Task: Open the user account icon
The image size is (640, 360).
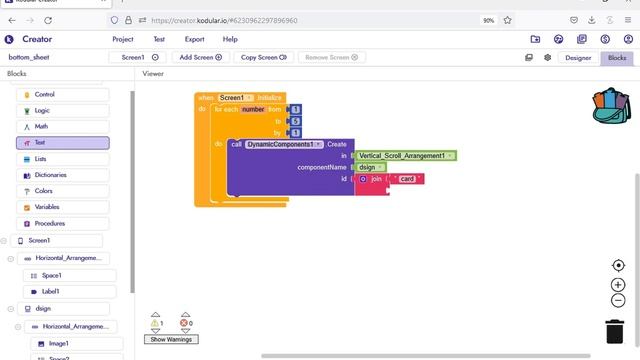Action: tap(628, 39)
